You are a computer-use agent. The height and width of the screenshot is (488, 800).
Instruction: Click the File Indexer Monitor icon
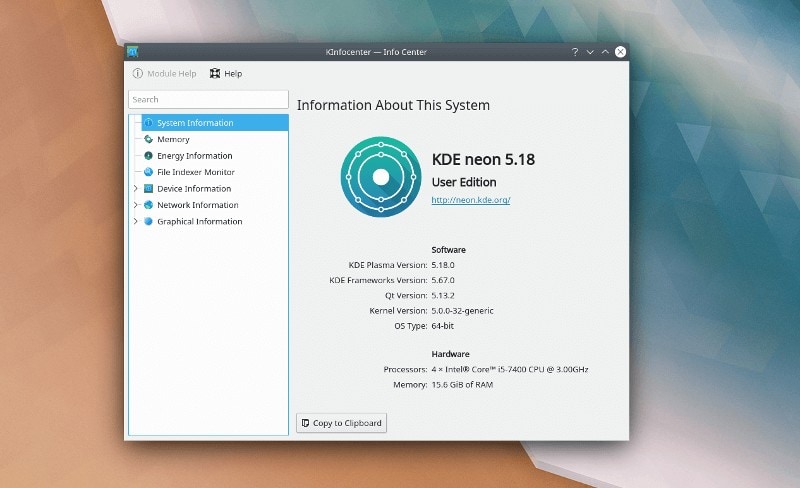[148, 172]
